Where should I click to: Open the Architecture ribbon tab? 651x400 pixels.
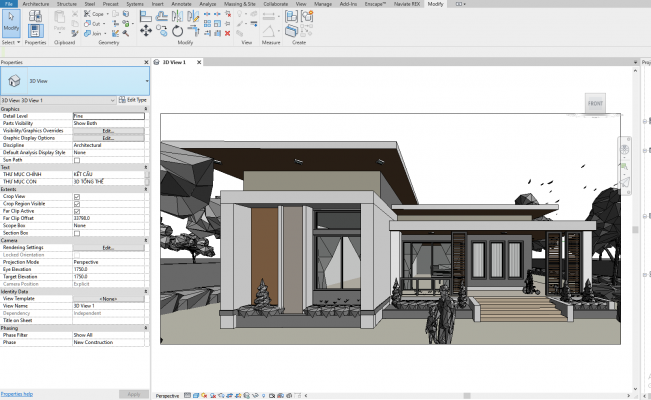pos(35,4)
